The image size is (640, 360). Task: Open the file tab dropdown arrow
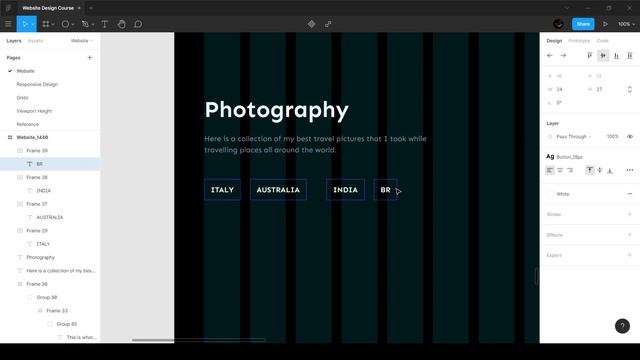79,8
